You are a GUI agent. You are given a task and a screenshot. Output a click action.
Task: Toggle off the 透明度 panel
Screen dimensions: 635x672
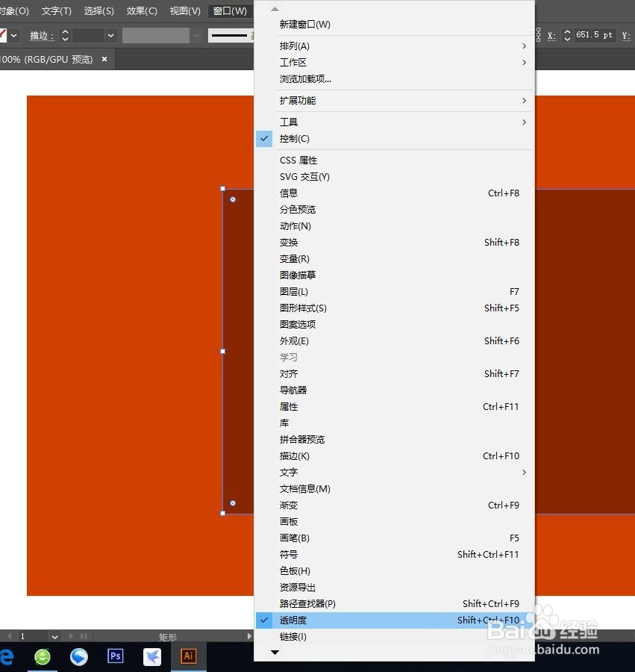click(292, 620)
